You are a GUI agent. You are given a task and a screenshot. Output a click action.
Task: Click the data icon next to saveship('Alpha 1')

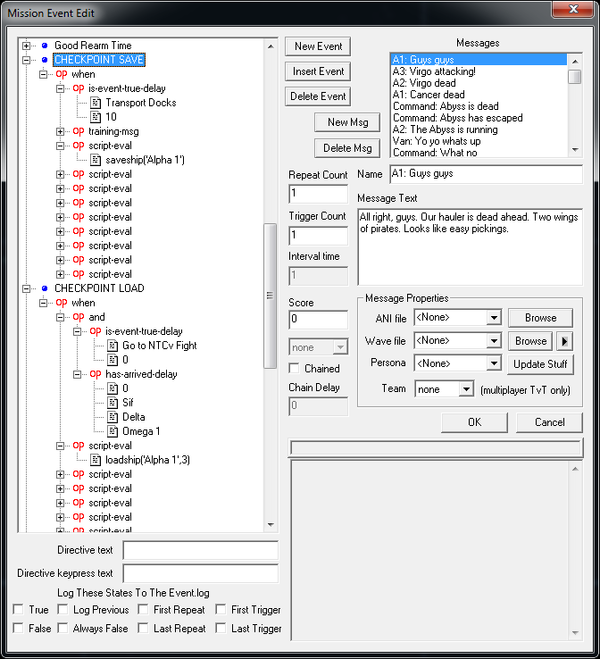[x=95, y=160]
